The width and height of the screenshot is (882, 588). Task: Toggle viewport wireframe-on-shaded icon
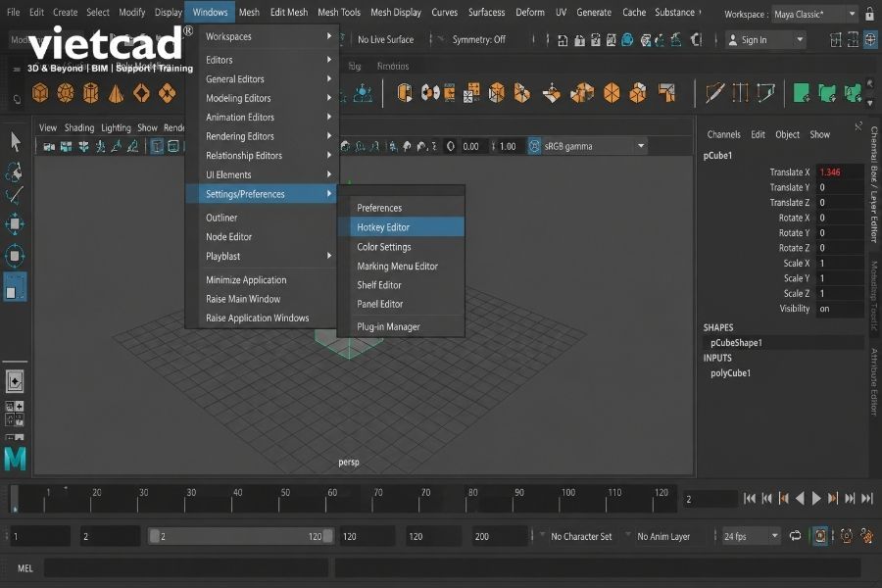(173, 147)
